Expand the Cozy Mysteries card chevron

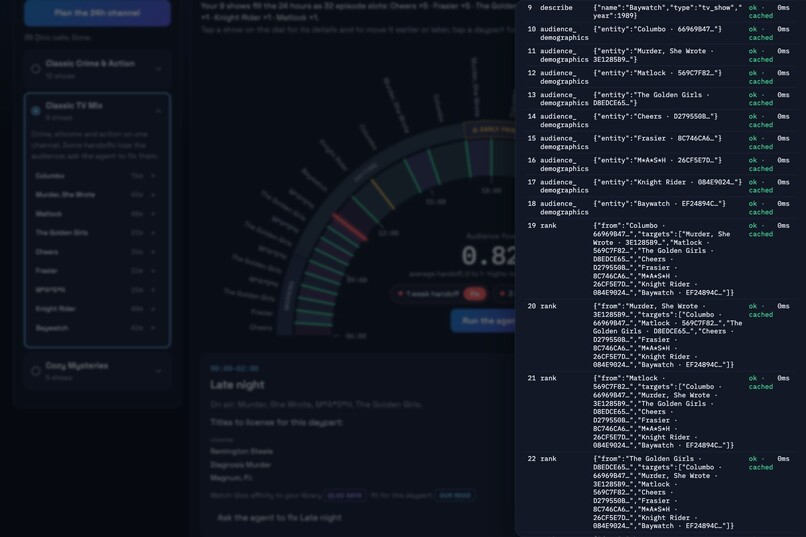coord(158,371)
